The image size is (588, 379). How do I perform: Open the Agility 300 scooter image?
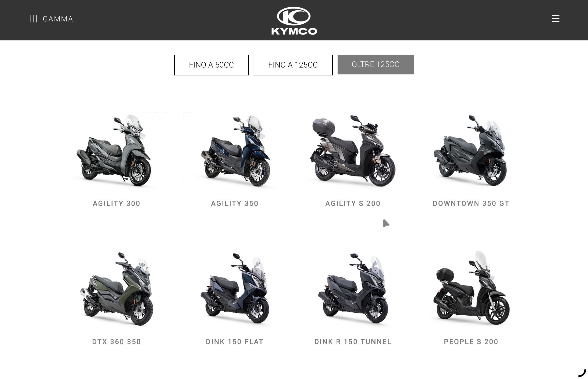click(x=117, y=151)
